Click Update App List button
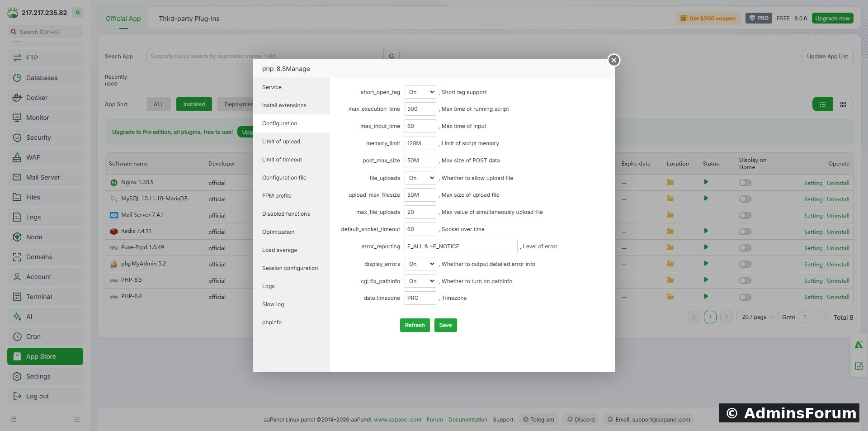 [x=827, y=57]
